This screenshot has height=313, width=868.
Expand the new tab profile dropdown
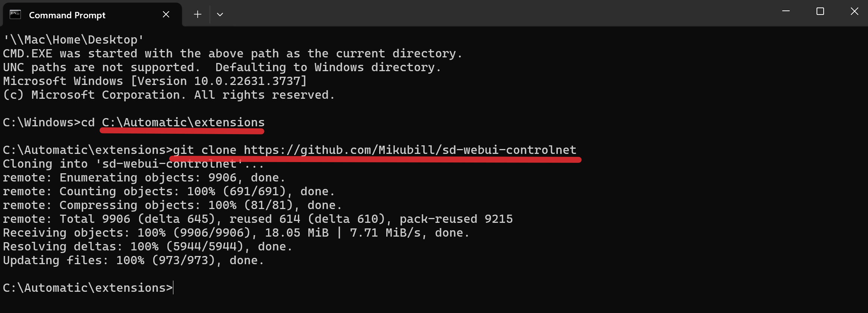point(220,15)
